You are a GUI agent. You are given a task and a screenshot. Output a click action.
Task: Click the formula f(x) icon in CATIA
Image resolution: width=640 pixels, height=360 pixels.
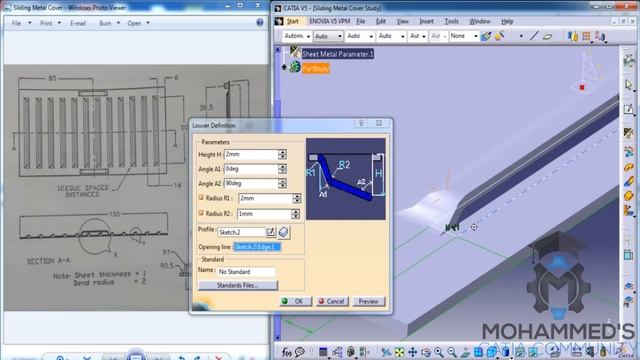(x=287, y=352)
